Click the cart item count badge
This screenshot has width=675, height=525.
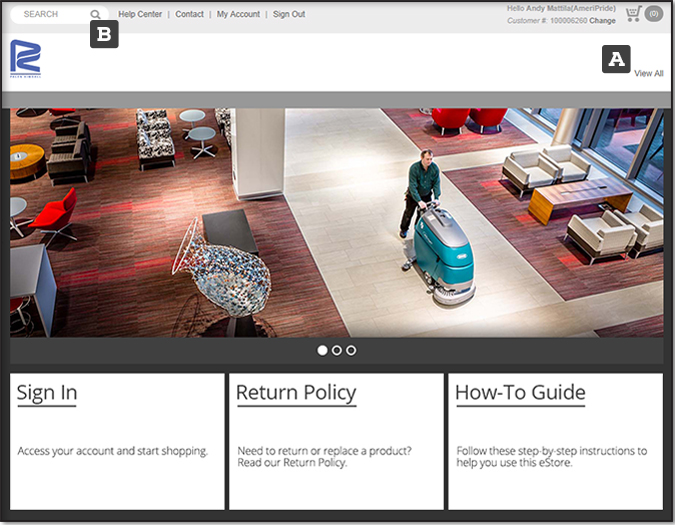654,14
